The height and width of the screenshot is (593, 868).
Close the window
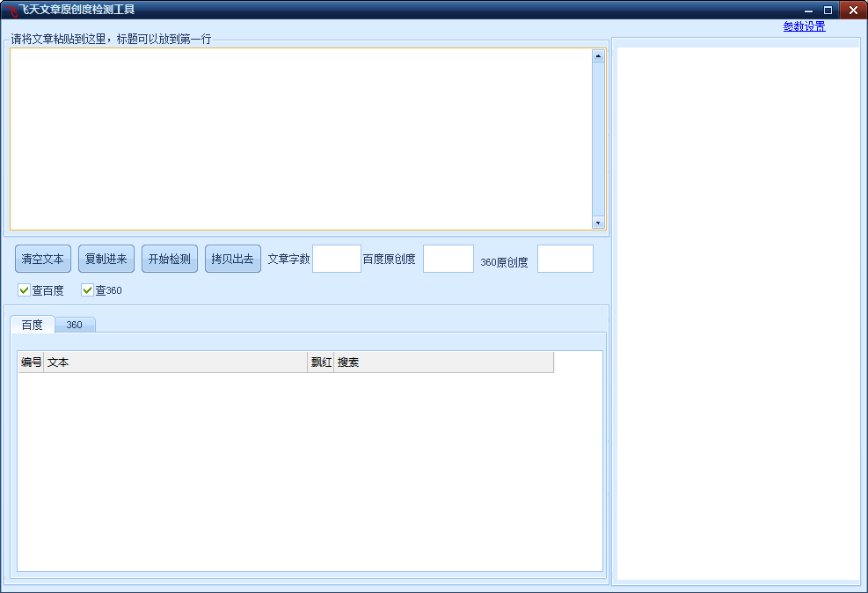(x=853, y=10)
